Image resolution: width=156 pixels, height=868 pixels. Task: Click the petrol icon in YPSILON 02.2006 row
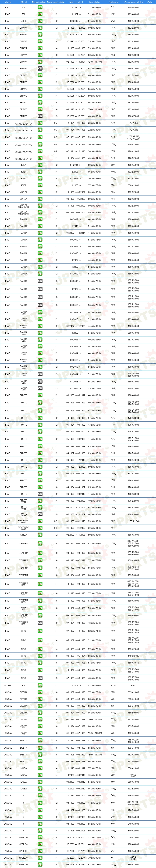pos(40,865)
